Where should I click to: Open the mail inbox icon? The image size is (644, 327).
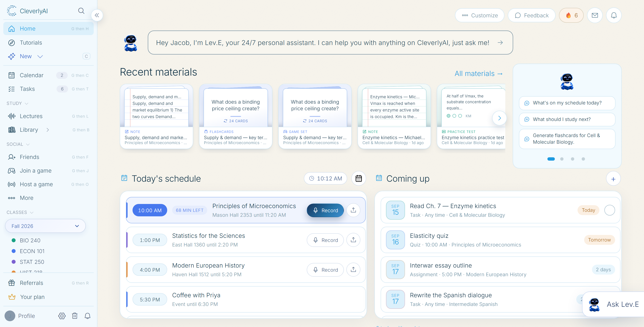pyautogui.click(x=595, y=15)
